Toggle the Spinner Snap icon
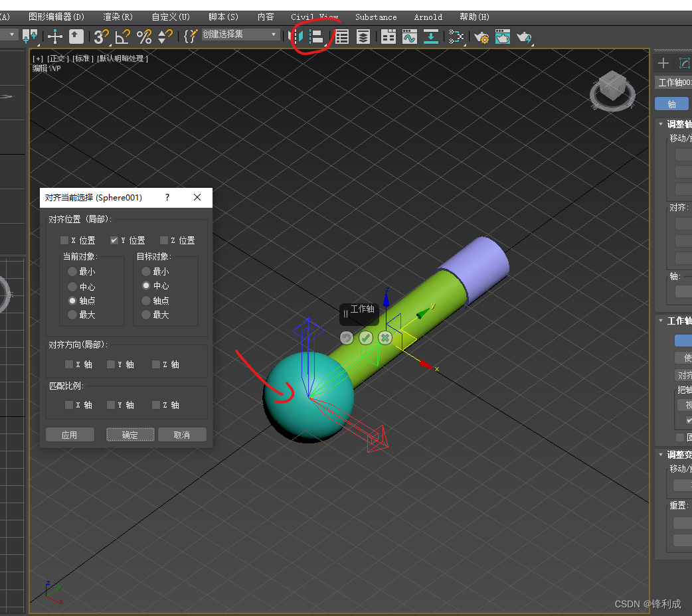692x616 pixels. pos(165,37)
